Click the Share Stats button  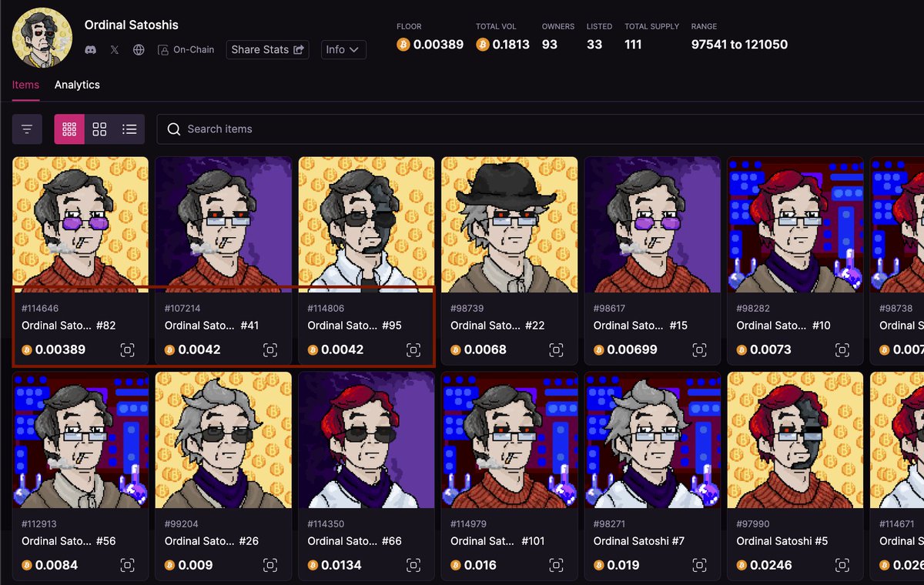pyautogui.click(x=268, y=49)
